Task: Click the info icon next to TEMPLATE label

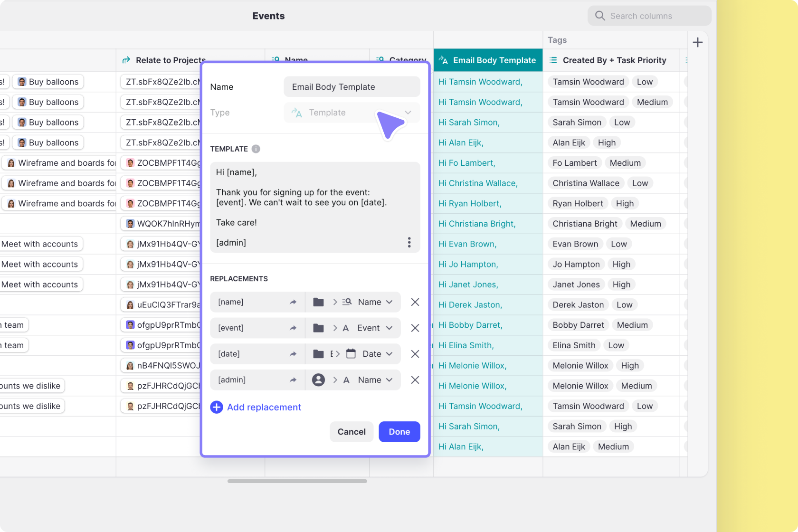Action: (x=256, y=149)
